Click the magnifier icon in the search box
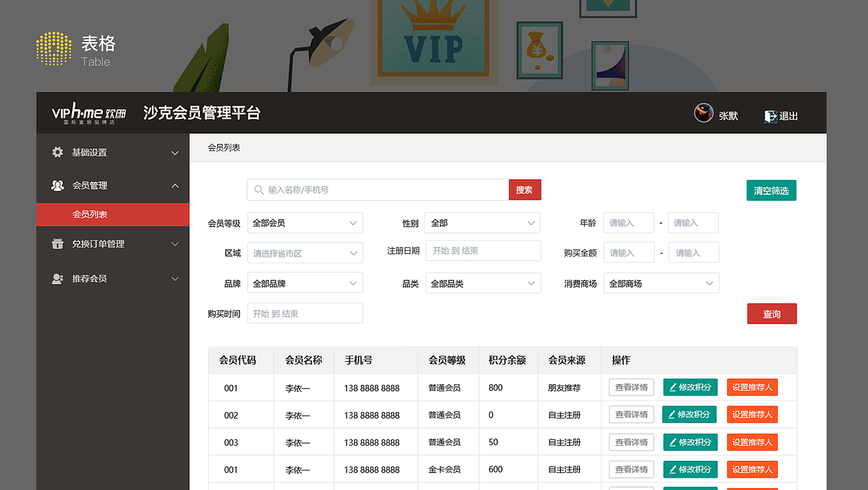 259,190
